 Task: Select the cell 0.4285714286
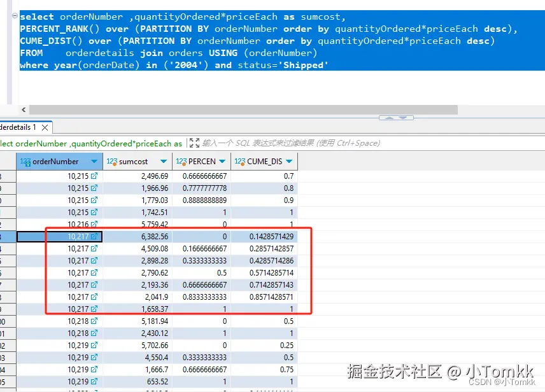pos(264,261)
